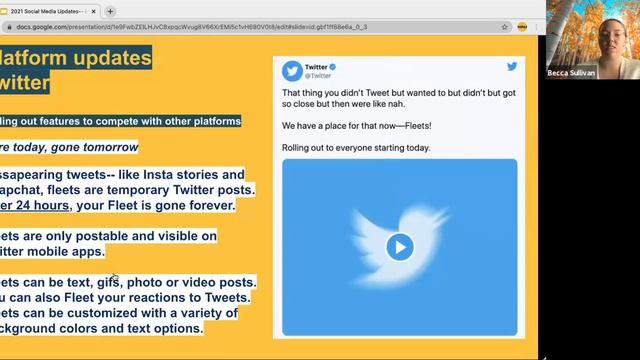Open a new browser tab with plus button

coord(110,11)
